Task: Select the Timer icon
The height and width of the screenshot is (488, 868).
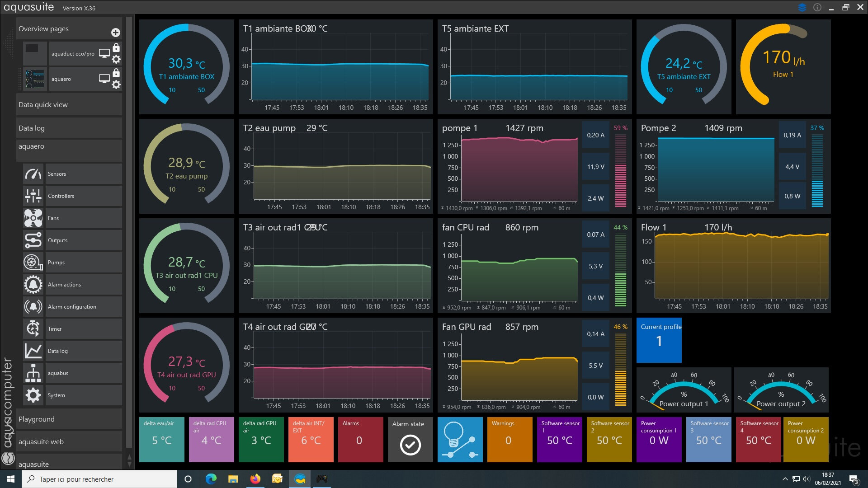Action: click(x=33, y=329)
